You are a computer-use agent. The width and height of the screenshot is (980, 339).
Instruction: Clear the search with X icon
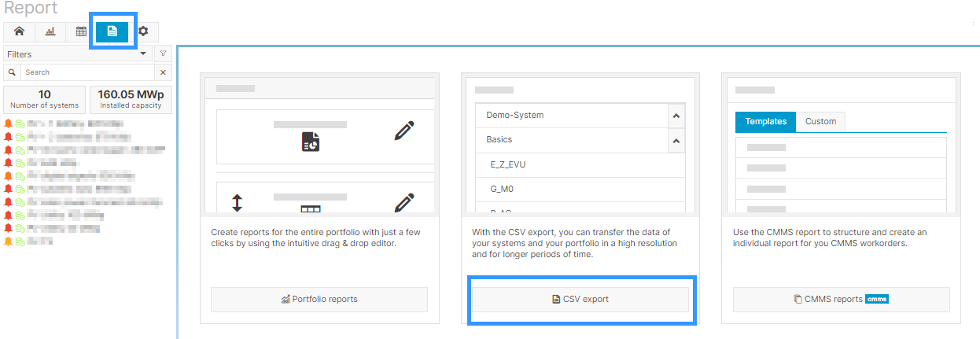tap(163, 72)
